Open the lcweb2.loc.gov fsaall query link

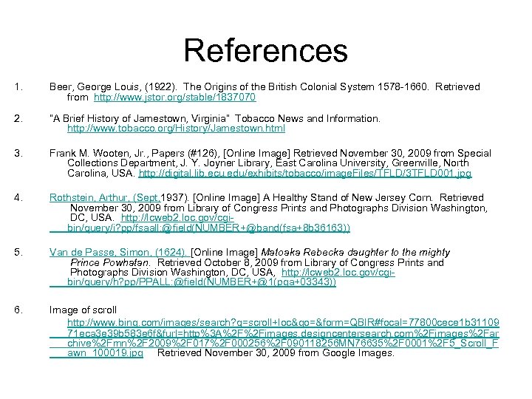point(199,222)
